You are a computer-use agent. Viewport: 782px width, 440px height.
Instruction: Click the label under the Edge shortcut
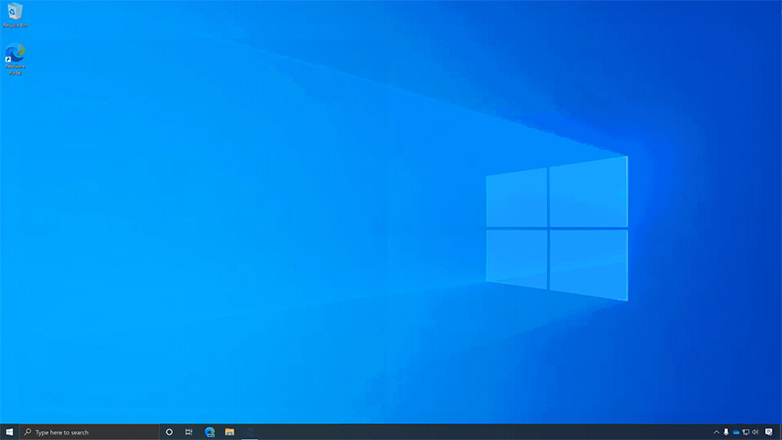(15, 70)
